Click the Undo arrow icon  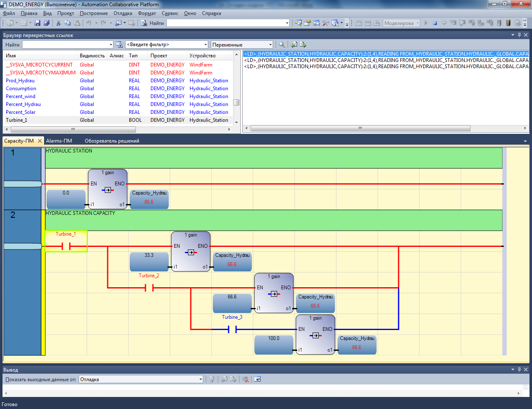(x=89, y=23)
